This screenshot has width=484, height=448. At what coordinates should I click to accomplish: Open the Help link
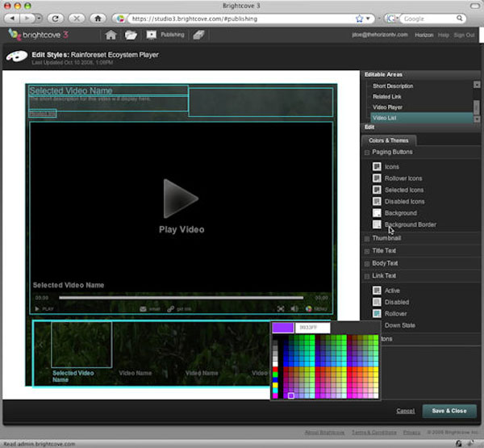point(443,35)
